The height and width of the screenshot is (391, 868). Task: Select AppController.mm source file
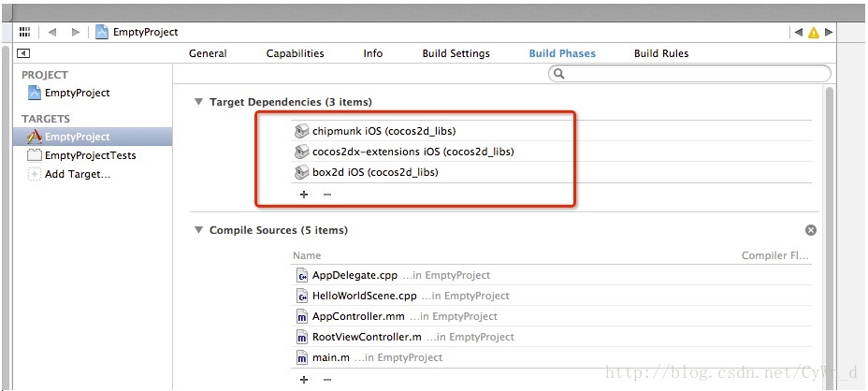551,316
